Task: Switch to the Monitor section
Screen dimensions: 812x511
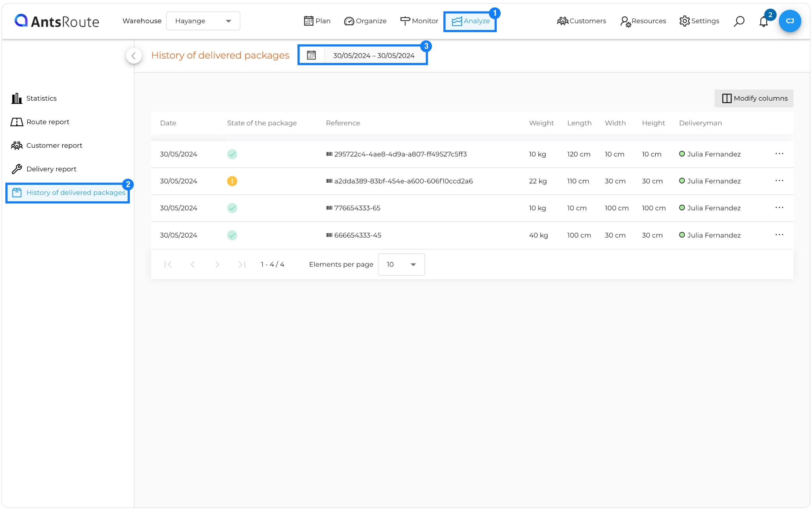Action: (419, 21)
